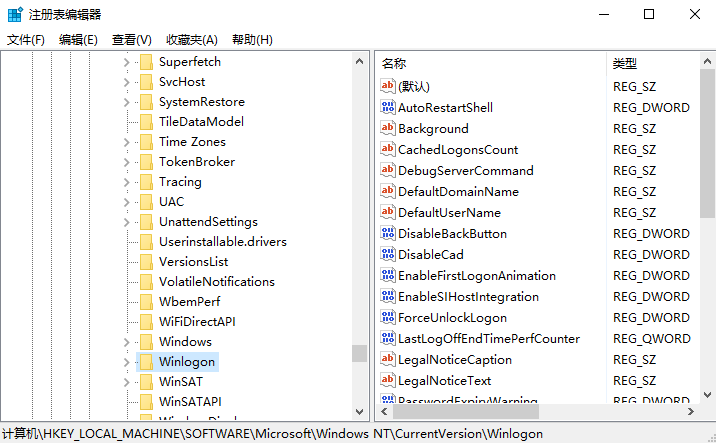716x443 pixels.
Task: Expand the Winlogon key
Action: point(126,362)
